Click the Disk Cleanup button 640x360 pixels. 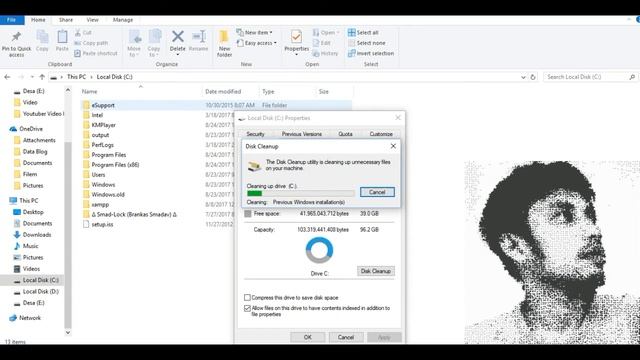(376, 271)
